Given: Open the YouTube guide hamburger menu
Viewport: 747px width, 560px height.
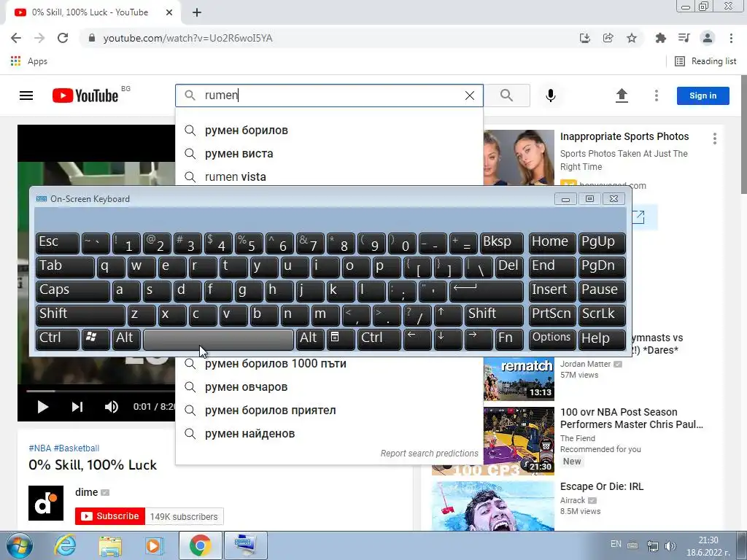Looking at the screenshot, I should tap(26, 96).
